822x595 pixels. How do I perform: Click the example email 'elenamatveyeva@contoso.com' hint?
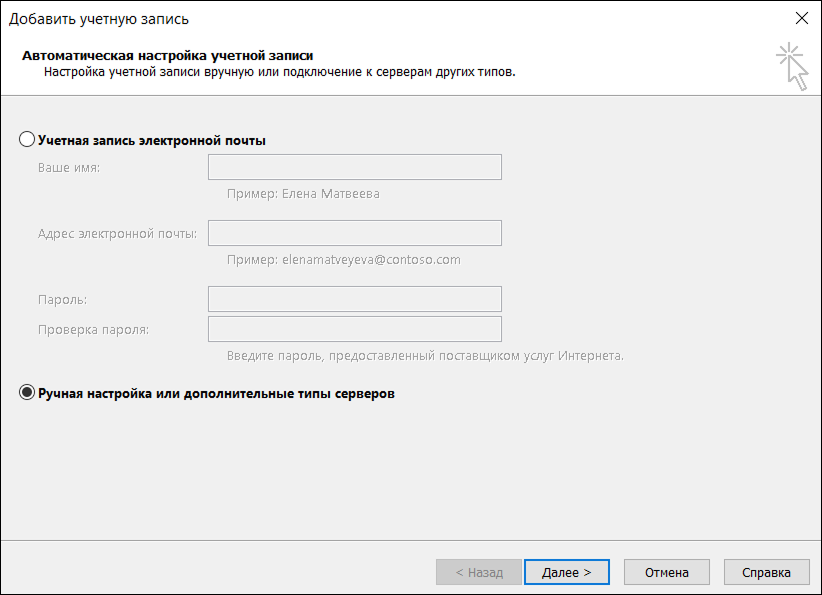pyautogui.click(x=371, y=260)
